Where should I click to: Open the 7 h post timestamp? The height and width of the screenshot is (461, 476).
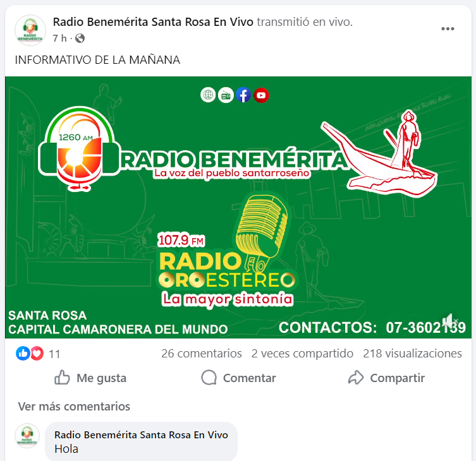pyautogui.click(x=59, y=39)
